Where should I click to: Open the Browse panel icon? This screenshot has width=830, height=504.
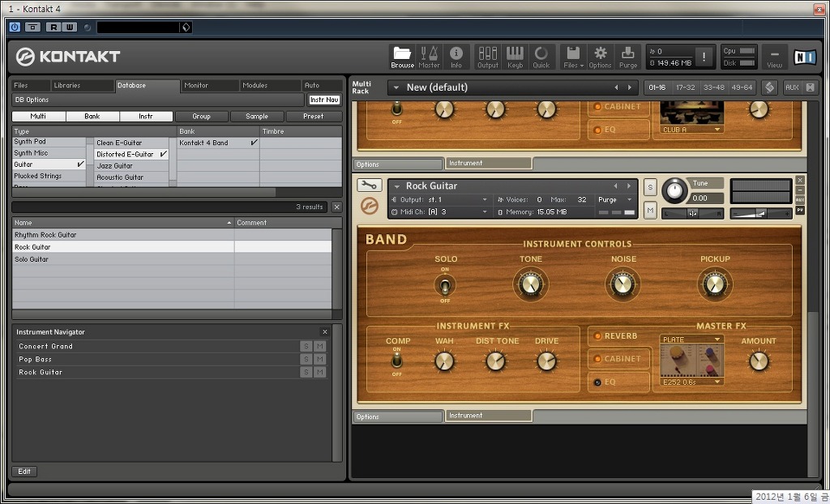coord(402,57)
